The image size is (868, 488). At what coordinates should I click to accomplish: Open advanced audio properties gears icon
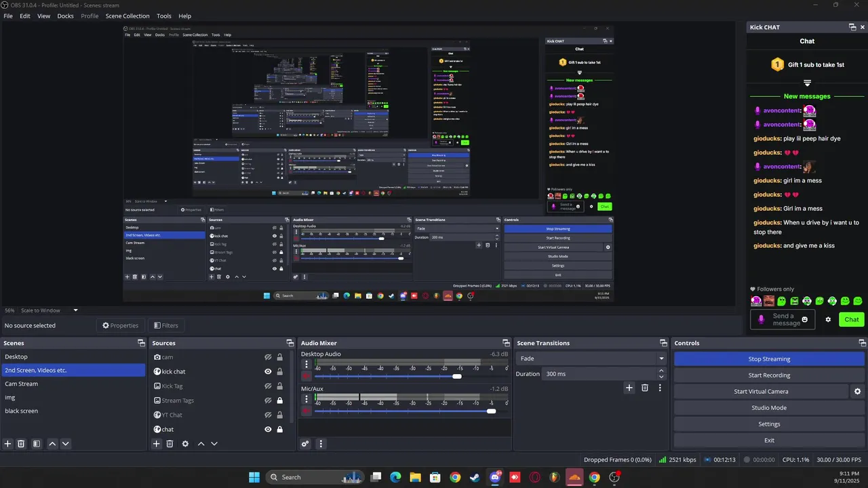click(305, 444)
